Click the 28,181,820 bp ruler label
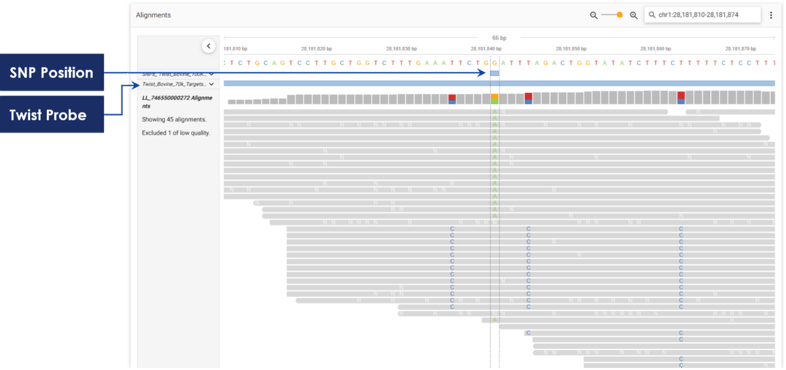The width and height of the screenshot is (786, 370). pyautogui.click(x=316, y=49)
